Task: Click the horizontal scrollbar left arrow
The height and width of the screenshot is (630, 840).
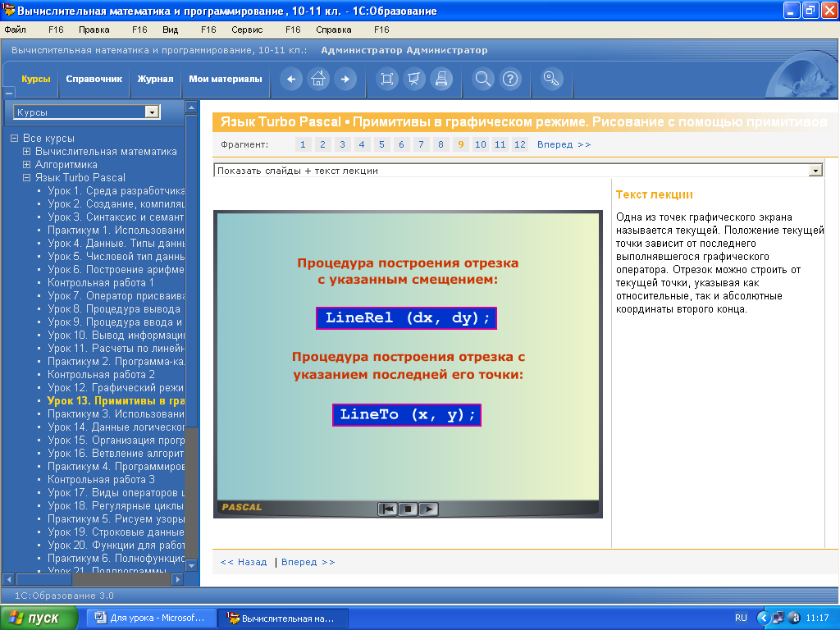Action: tap(8, 578)
